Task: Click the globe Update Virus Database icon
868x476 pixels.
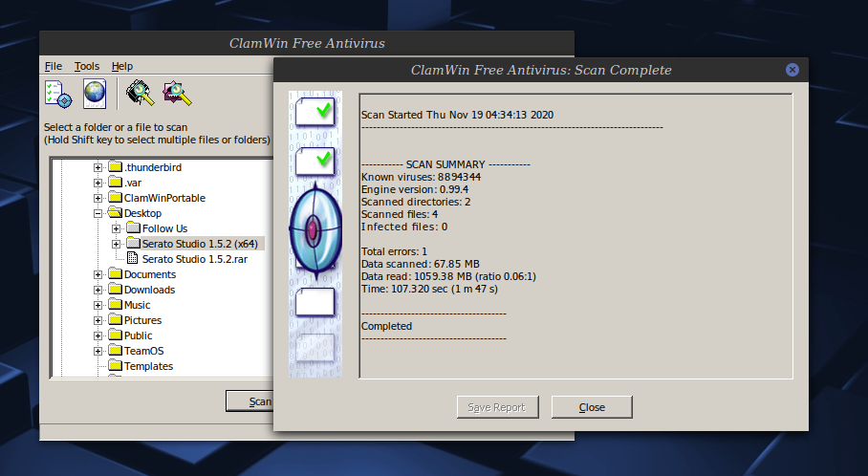Action: [x=95, y=94]
